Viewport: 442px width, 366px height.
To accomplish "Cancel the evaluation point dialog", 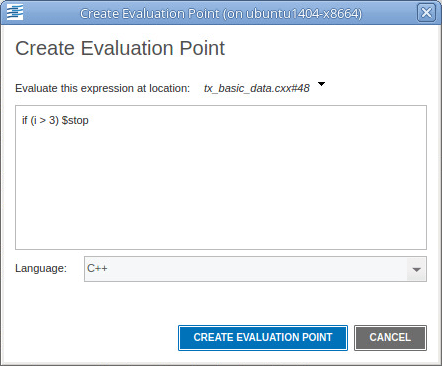I will pos(390,338).
